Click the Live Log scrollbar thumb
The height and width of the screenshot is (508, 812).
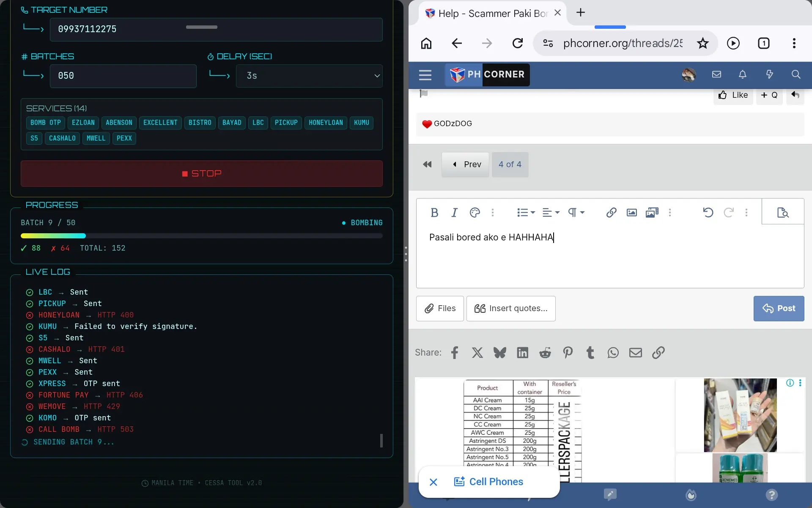(x=381, y=441)
